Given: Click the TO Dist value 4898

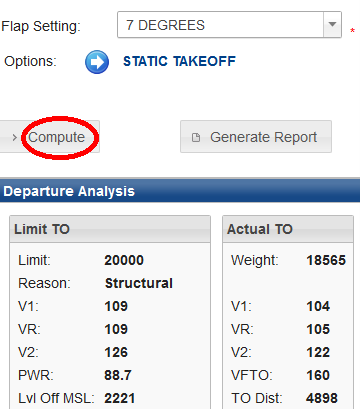Looking at the screenshot, I should (x=322, y=398).
